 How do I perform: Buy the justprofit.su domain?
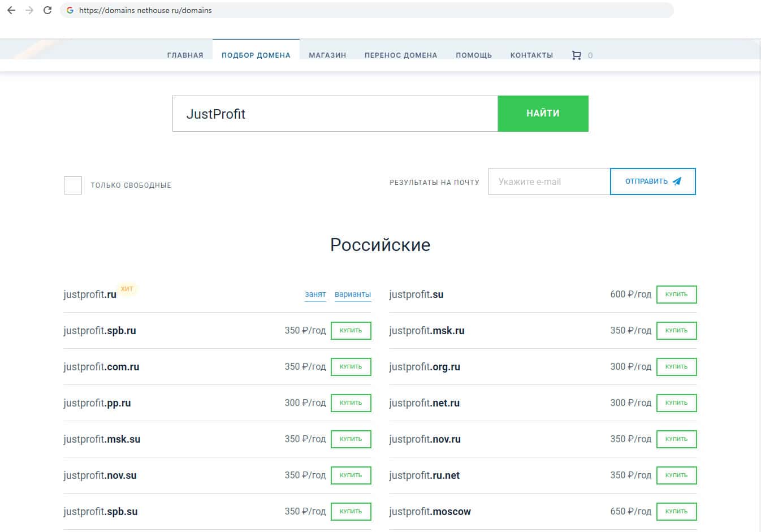[676, 295]
